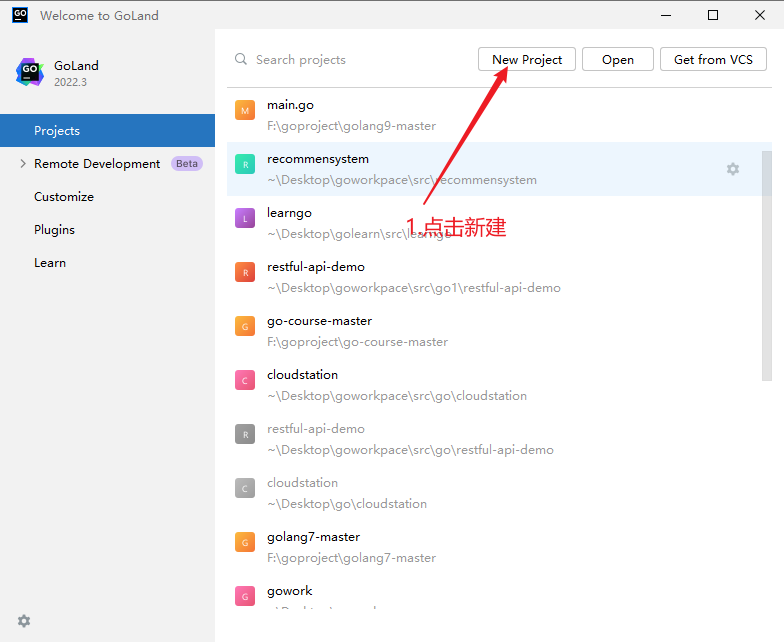Click the projects list scrollbar
The width and height of the screenshot is (784, 642).
(766, 266)
